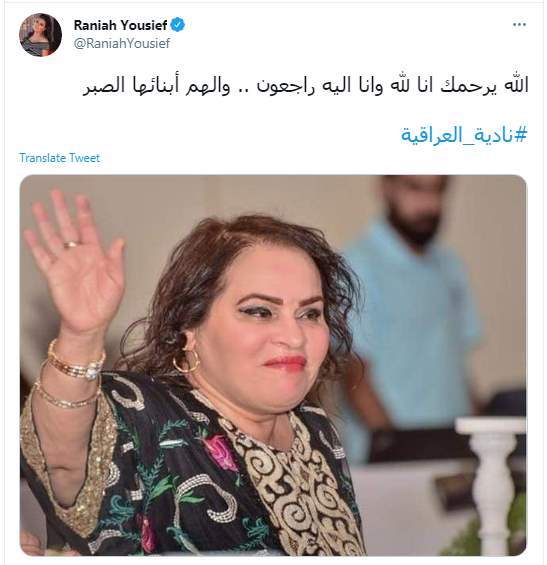The image size is (547, 565).
Task: Open the @RaniahYousief handle link
Action: [122, 43]
